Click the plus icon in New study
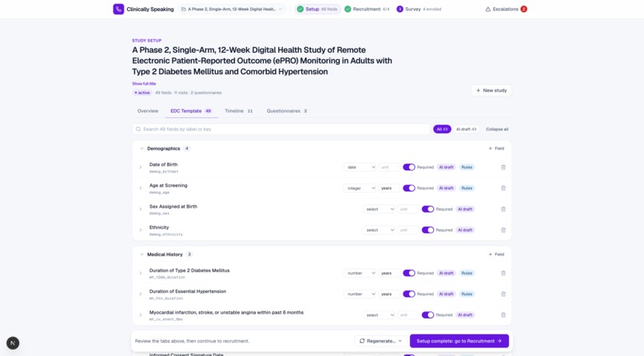 pos(478,90)
